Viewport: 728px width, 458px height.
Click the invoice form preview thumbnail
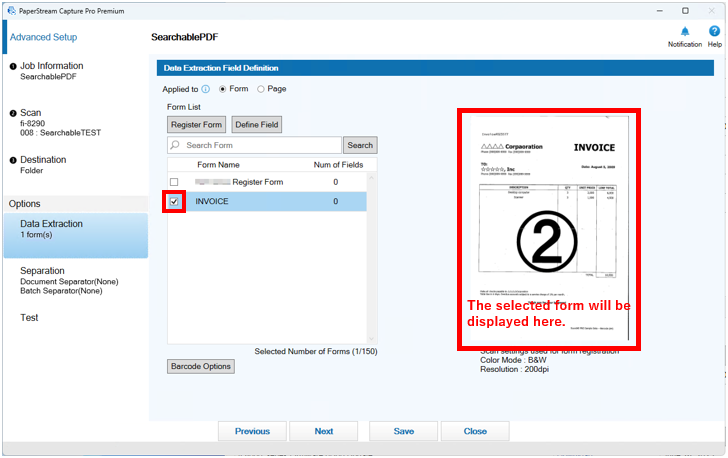(x=549, y=229)
